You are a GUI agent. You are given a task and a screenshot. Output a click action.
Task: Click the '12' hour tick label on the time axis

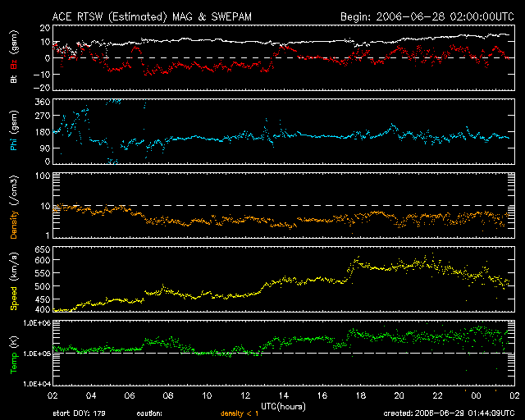coord(245,395)
